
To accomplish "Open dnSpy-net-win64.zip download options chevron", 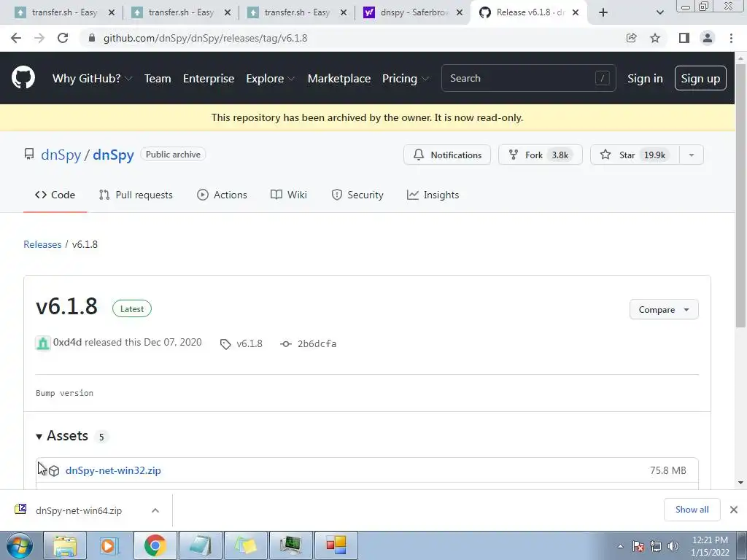I will [155, 510].
